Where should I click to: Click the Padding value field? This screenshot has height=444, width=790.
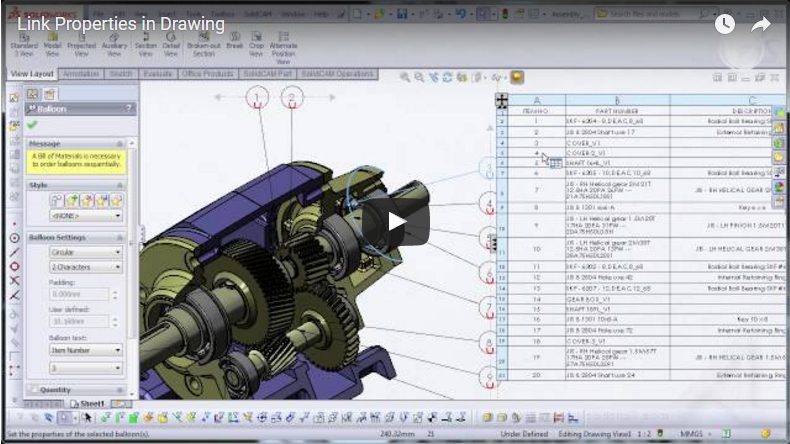(x=79, y=294)
